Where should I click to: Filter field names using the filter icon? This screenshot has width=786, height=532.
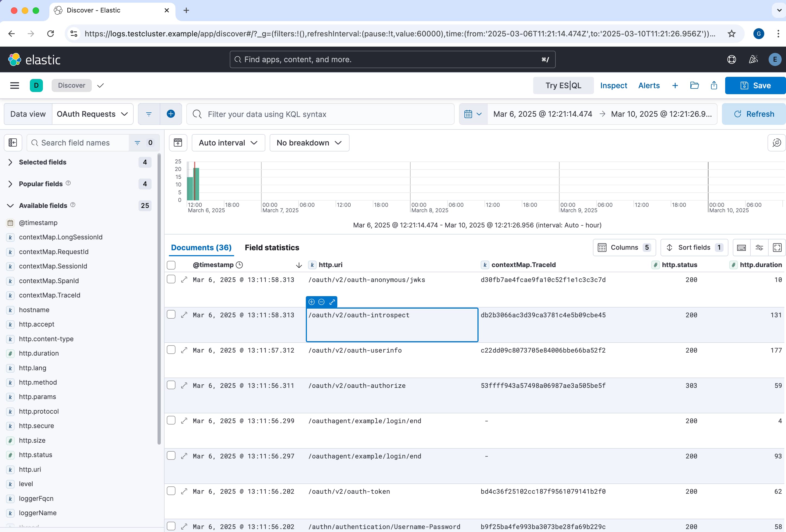click(137, 142)
